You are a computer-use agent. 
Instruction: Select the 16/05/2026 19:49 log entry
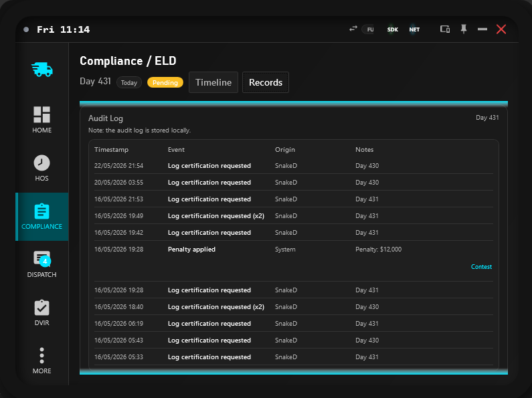pyautogui.click(x=294, y=215)
